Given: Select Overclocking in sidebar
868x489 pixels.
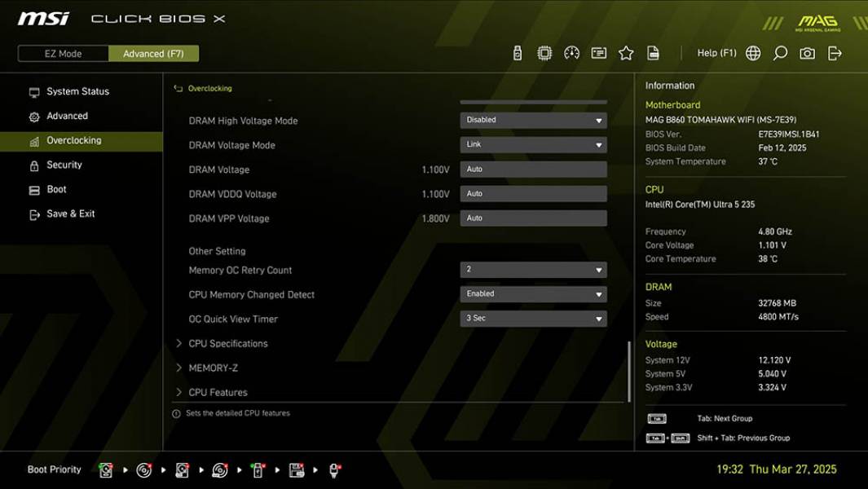Looking at the screenshot, I should point(82,141).
